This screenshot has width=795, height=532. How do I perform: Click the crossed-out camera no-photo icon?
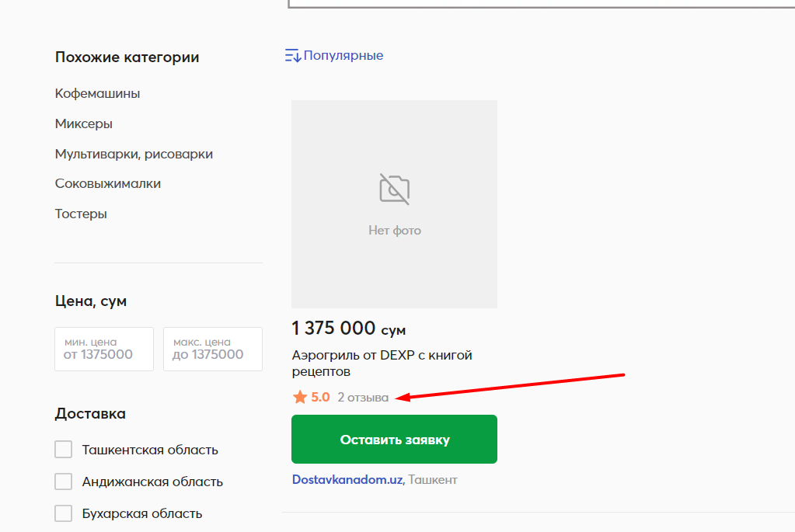395,189
